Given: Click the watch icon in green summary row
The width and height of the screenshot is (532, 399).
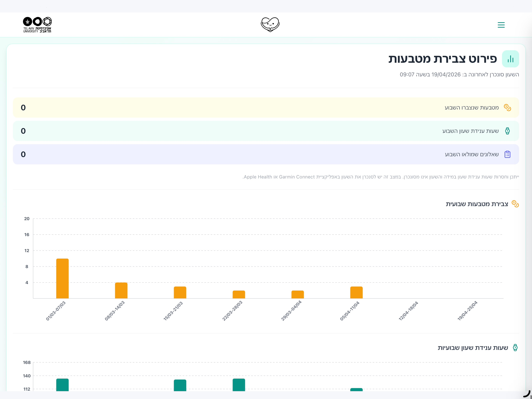Looking at the screenshot, I should pyautogui.click(x=507, y=131).
